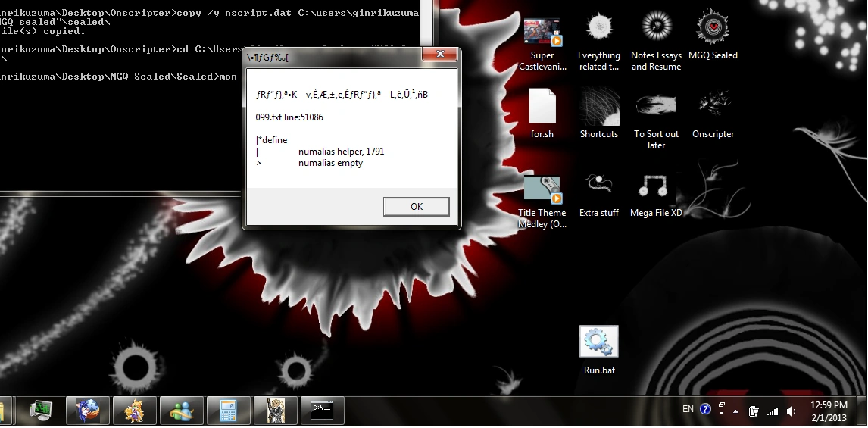The height and width of the screenshot is (428, 868).
Task: Click the armored character taskbar icon
Action: [275, 411]
